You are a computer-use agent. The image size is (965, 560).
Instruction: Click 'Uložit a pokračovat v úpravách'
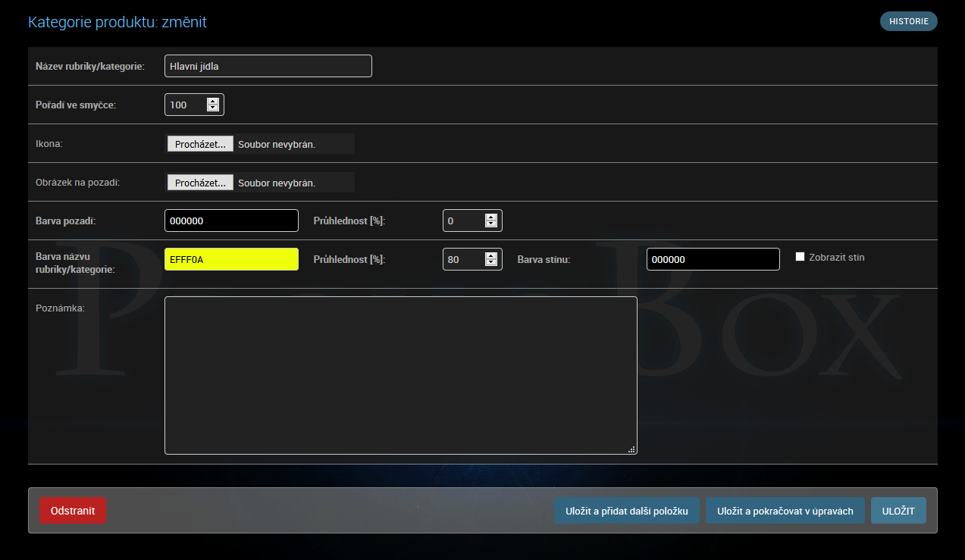coord(785,511)
